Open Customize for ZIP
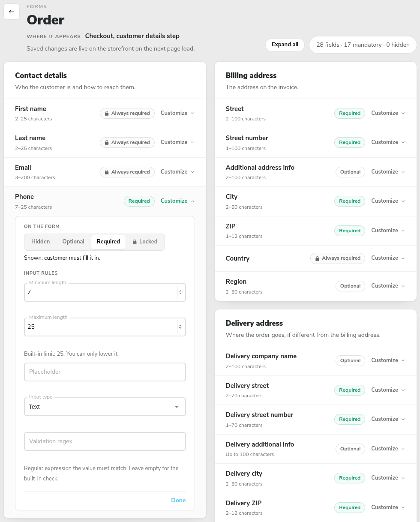The image size is (420, 522). [x=388, y=231]
